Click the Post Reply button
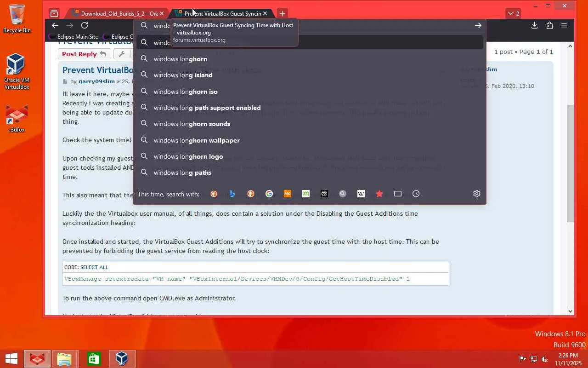588x368 pixels. tap(84, 54)
